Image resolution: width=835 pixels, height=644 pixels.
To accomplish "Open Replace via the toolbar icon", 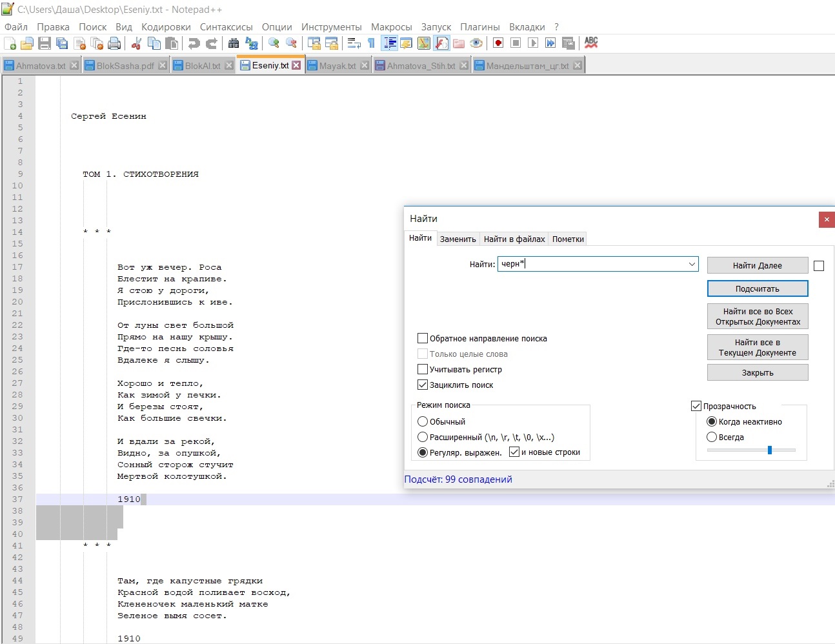I will coord(252,43).
